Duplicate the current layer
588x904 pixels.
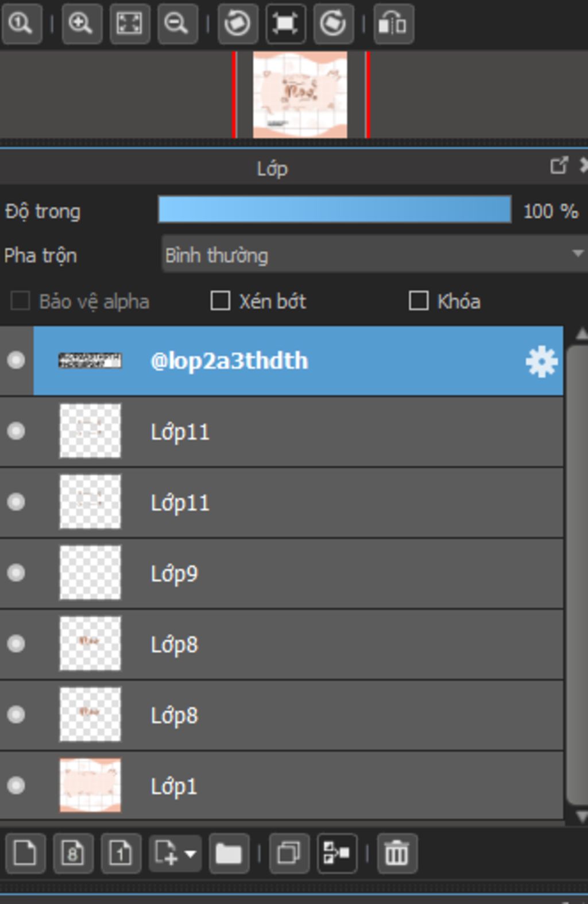pos(289,853)
